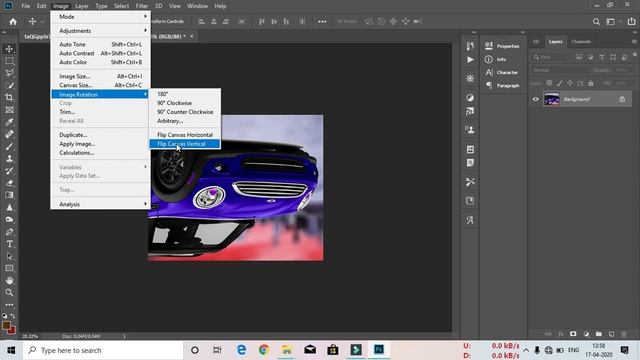Open Layers panel flyout menu
Screen dimensions: 640x360
pyautogui.click(x=634, y=42)
